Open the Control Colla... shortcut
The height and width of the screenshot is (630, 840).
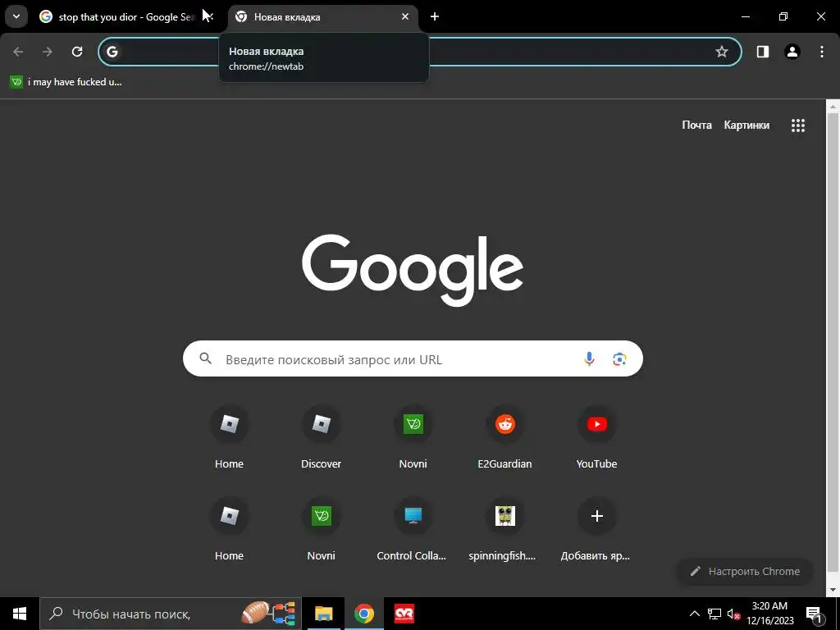(x=413, y=529)
